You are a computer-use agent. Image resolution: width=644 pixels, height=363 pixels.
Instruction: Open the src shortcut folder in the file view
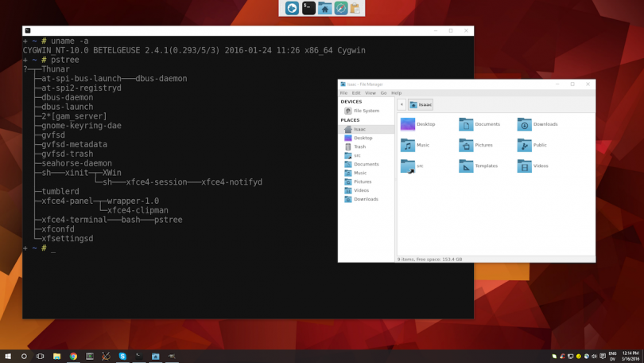tap(408, 166)
